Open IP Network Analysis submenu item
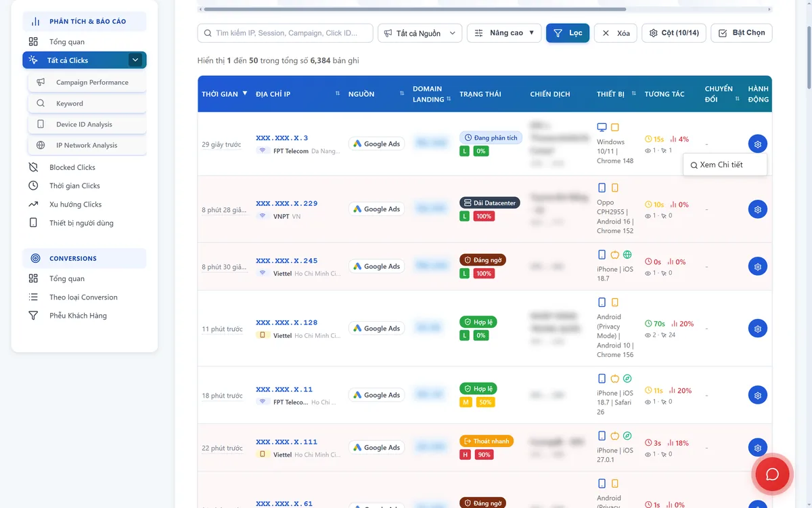This screenshot has height=508, width=812. 87,145
